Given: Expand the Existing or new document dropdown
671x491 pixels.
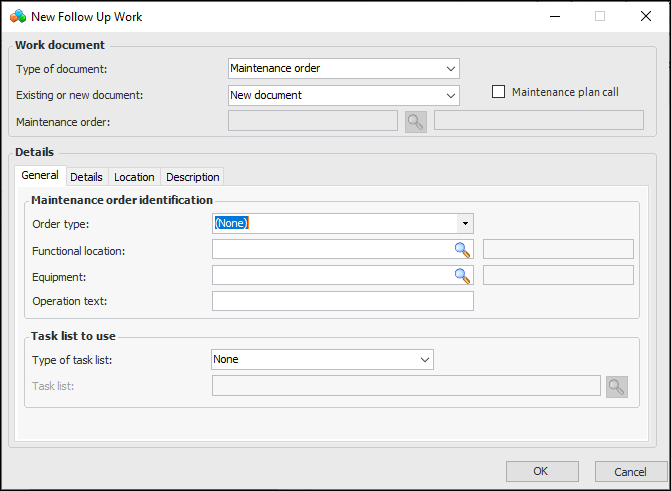Looking at the screenshot, I should [450, 96].
